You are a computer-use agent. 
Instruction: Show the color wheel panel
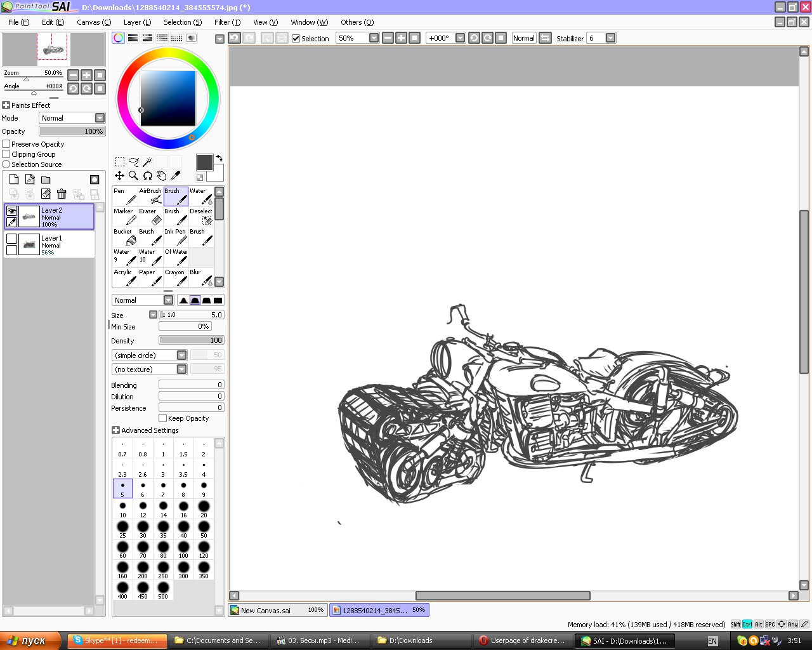119,38
